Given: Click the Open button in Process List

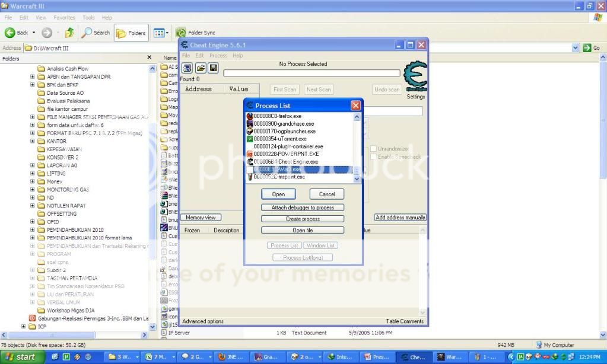Looking at the screenshot, I should coord(278,194).
